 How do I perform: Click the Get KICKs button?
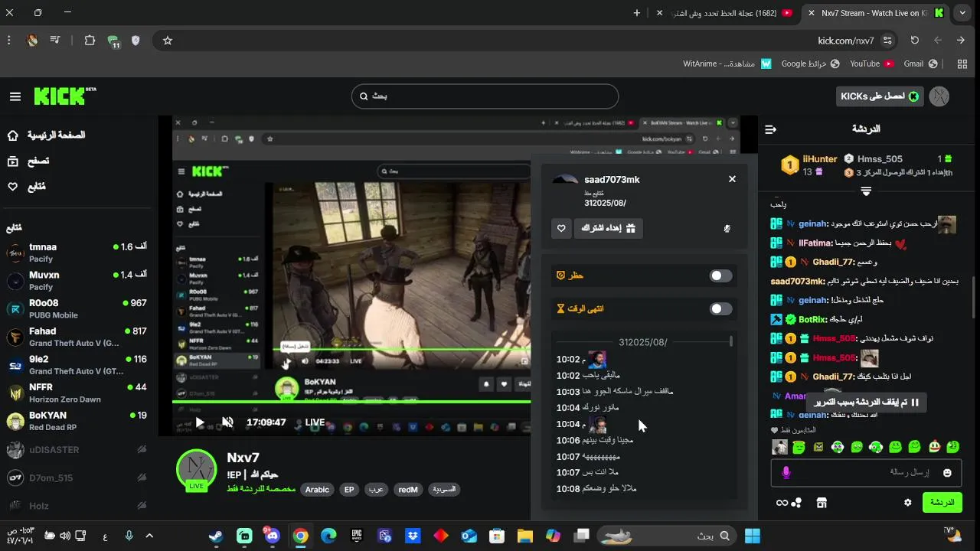pyautogui.click(x=880, y=96)
